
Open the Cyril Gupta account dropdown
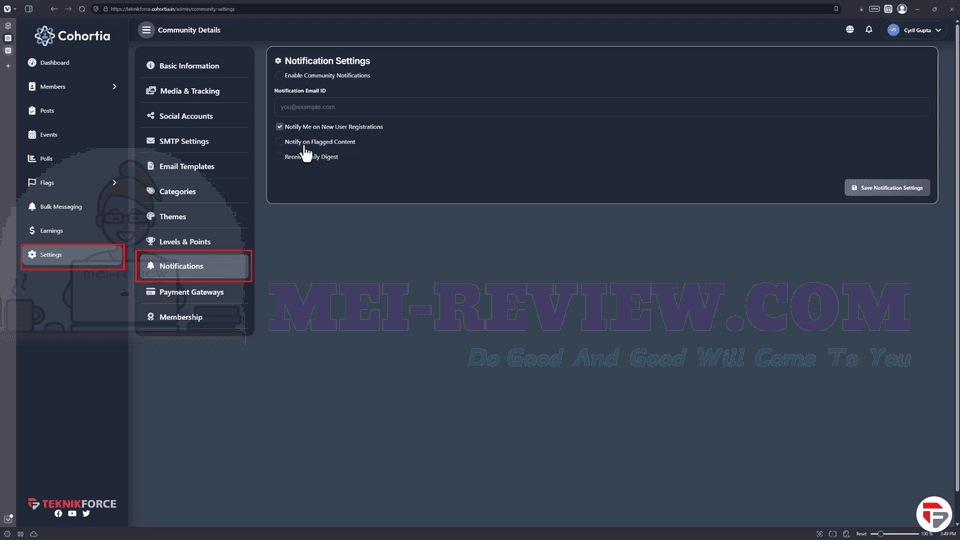(x=915, y=30)
